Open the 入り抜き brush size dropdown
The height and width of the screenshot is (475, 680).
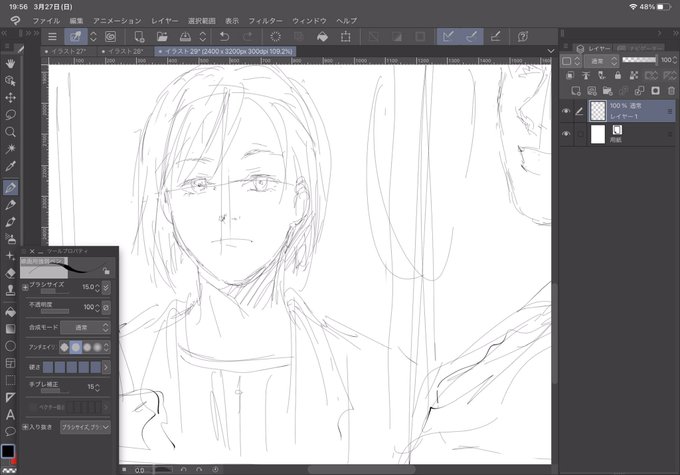(85, 427)
